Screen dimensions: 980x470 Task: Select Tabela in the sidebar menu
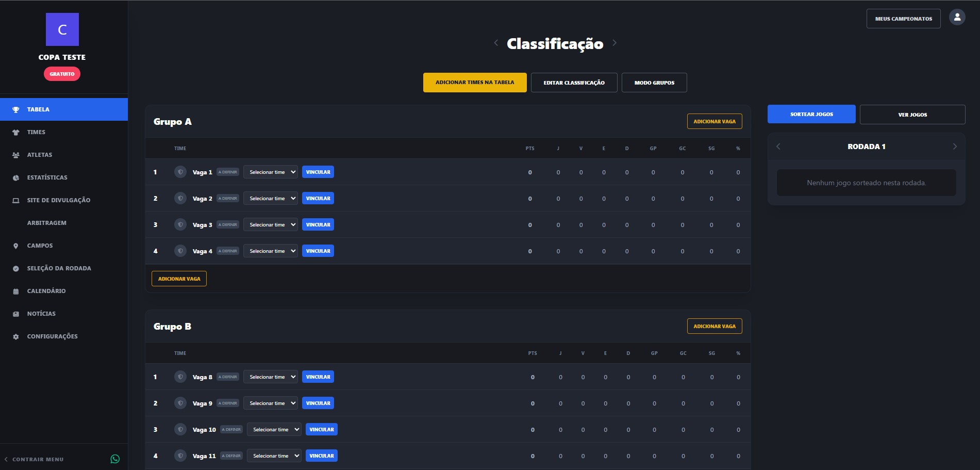[64, 109]
